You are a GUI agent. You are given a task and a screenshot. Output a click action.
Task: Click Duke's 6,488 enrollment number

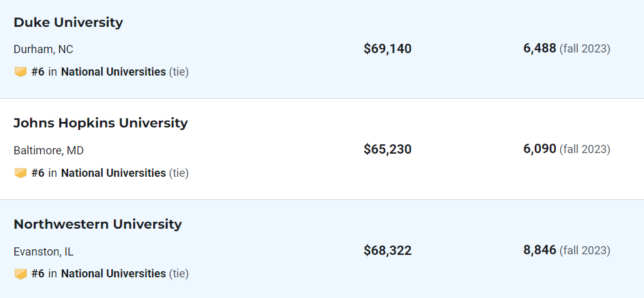540,49
